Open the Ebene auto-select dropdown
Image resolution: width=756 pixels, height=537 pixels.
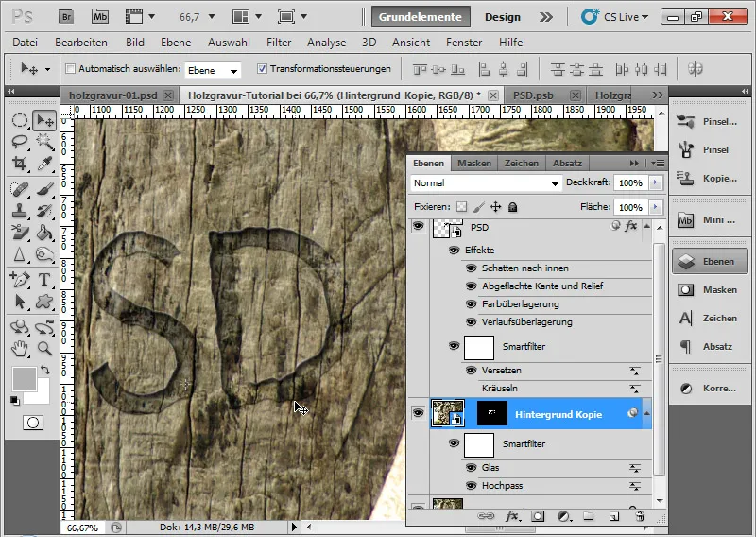[213, 71]
